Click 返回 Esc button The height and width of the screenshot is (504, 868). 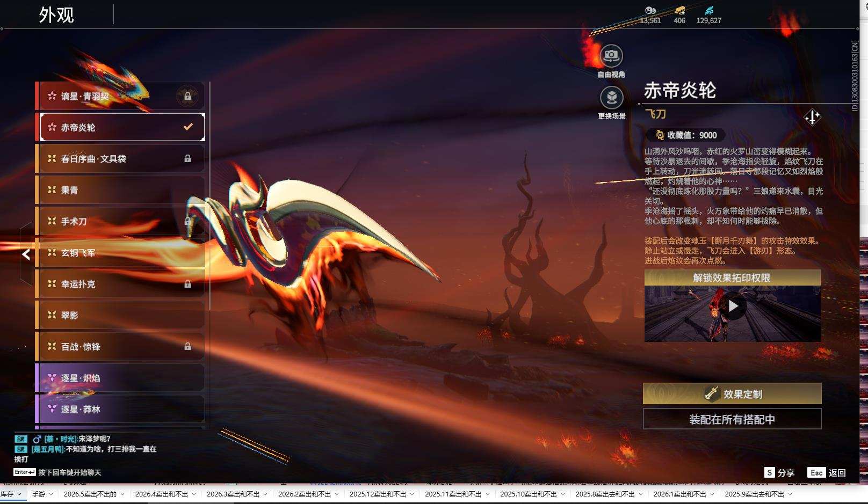pos(827,472)
